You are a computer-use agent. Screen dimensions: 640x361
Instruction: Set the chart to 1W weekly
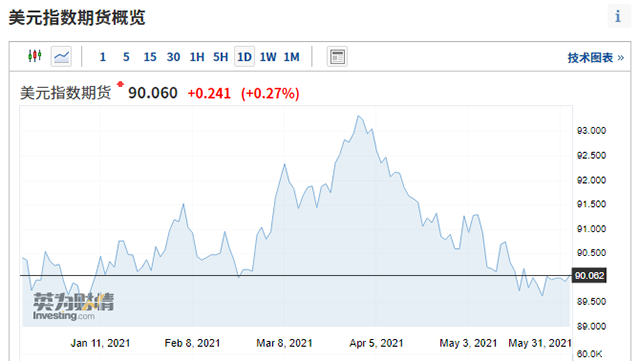point(268,57)
